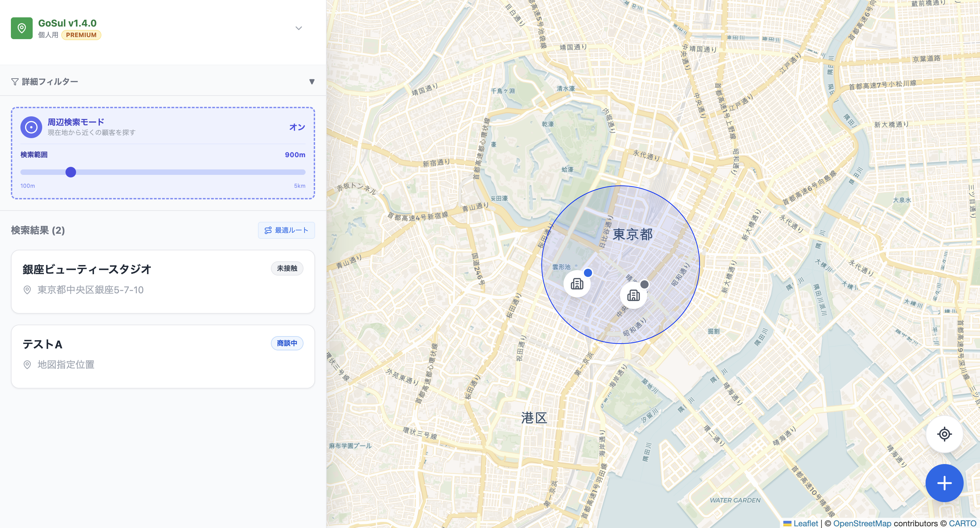Click the blue plus add button
Image resolution: width=980 pixels, height=528 pixels.
(944, 483)
